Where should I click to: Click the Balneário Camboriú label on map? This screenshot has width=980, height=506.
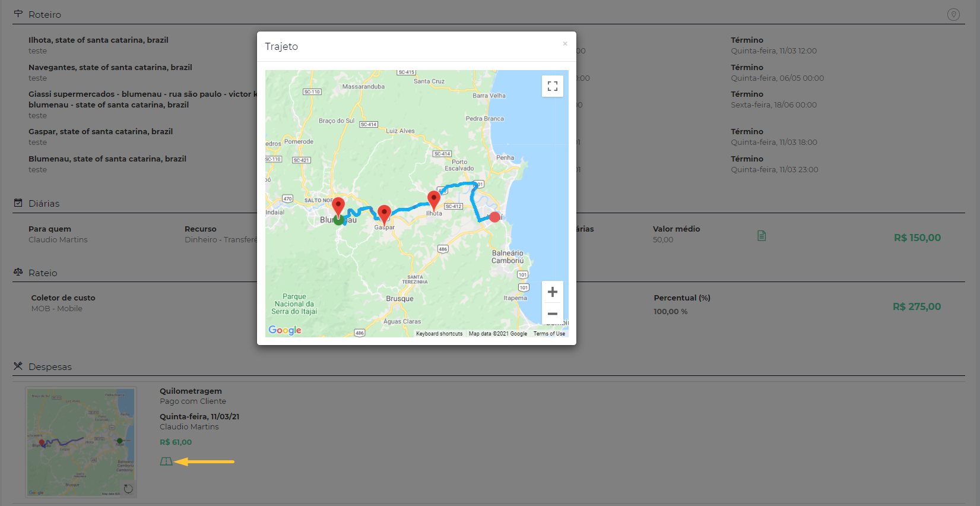(x=508, y=257)
